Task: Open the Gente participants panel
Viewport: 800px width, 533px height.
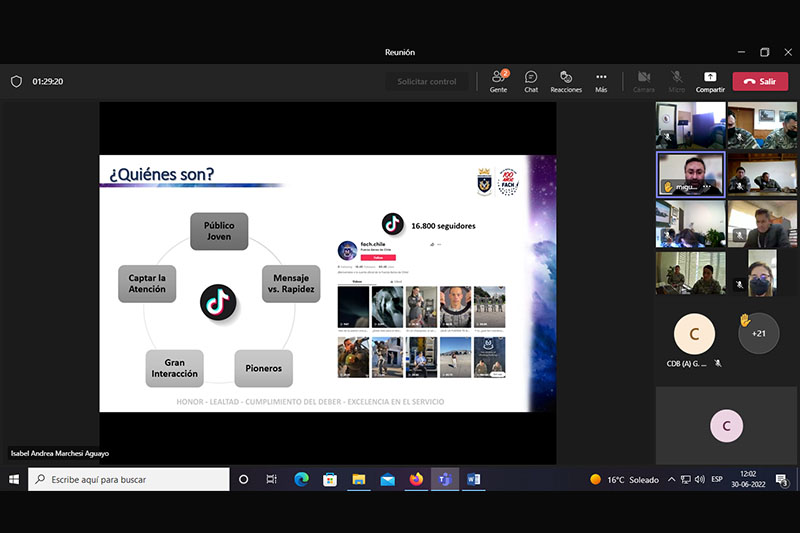Action: point(498,82)
